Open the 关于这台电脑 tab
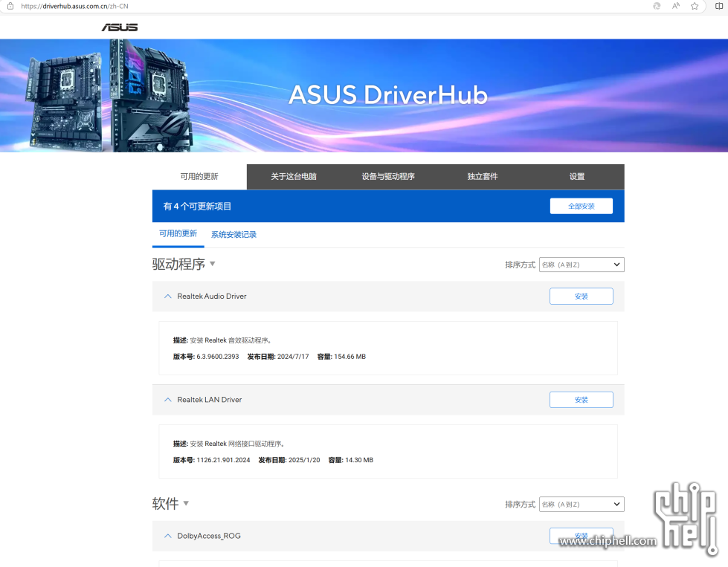Viewport: 728px width, 567px height. click(x=294, y=177)
